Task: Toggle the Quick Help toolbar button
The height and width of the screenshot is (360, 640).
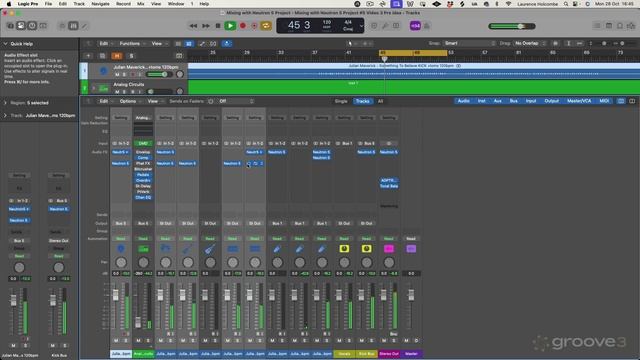Action: point(32,26)
